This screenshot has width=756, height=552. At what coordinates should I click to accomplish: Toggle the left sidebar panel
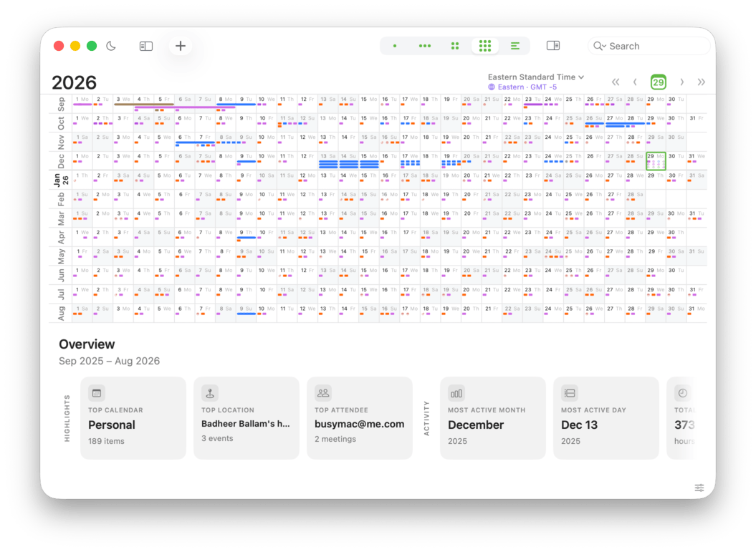146,46
